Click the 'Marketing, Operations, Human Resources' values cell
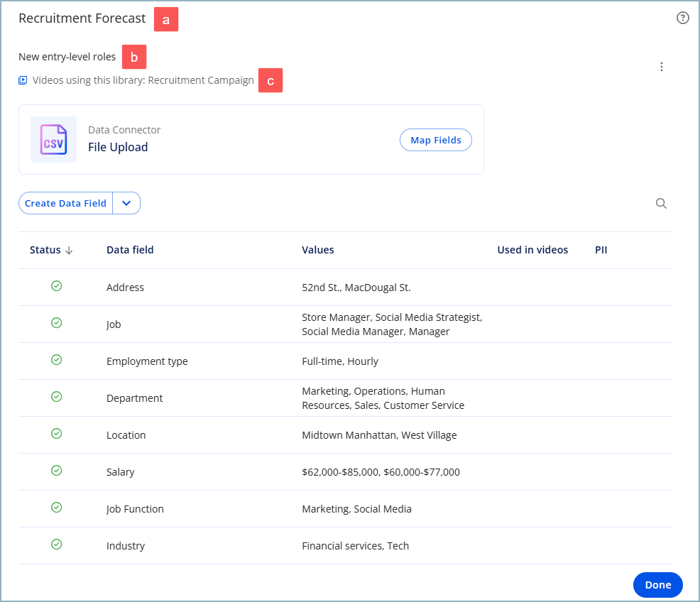Screen dimensions: 700x602 [383, 398]
